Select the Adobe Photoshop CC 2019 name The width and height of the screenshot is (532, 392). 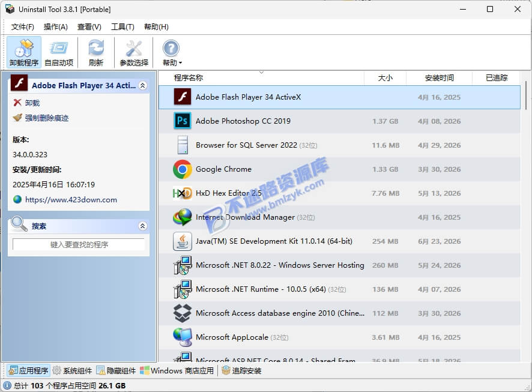243,121
